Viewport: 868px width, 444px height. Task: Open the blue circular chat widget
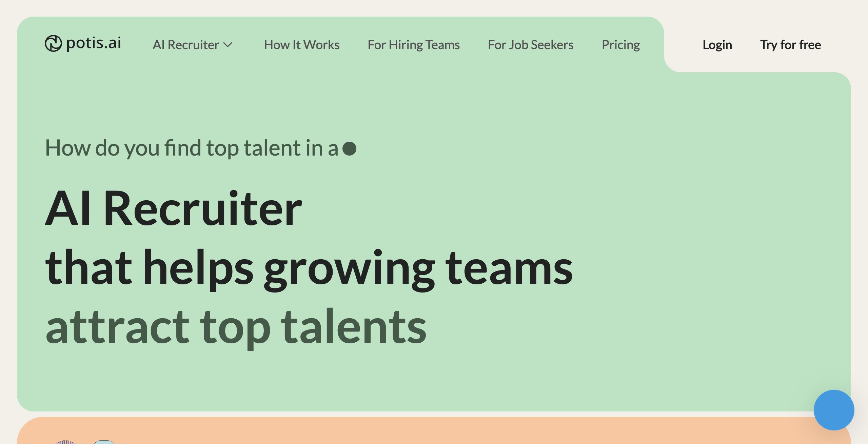[x=834, y=410]
